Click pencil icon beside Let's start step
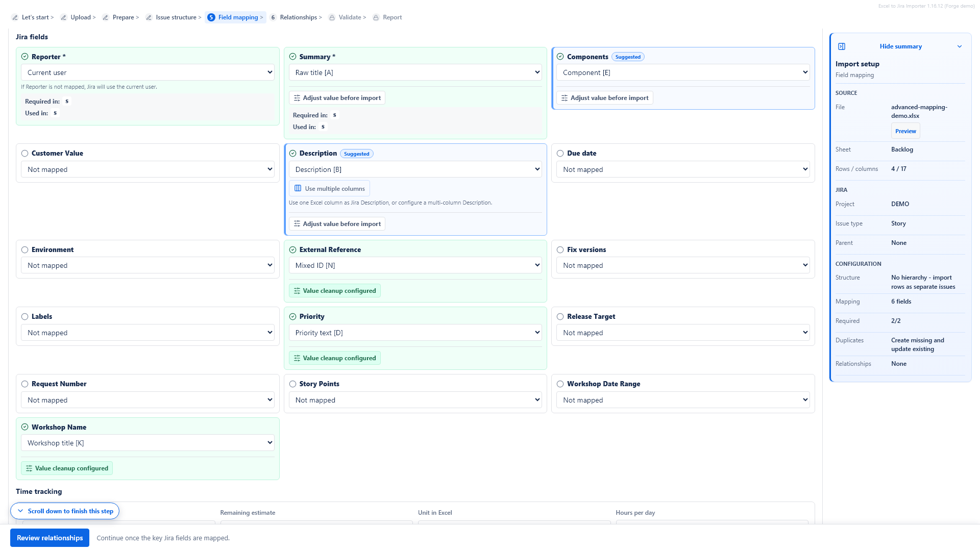This screenshot has height=551, width=980. (x=15, y=17)
